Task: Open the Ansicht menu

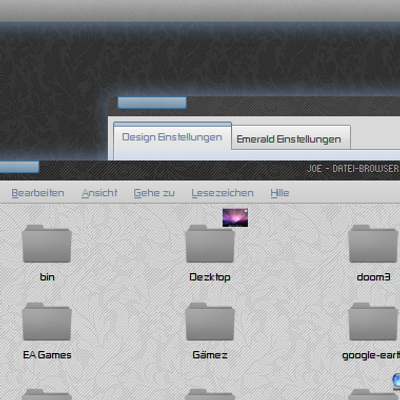Action: click(x=99, y=193)
